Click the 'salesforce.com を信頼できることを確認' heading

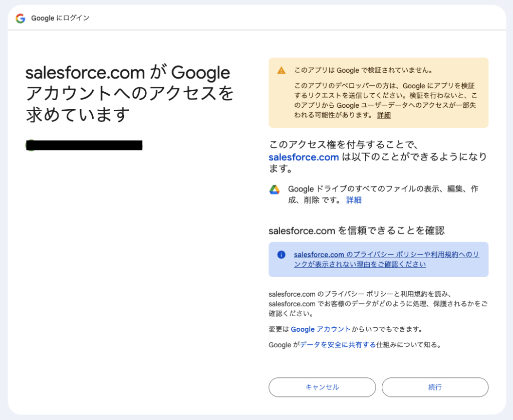click(x=356, y=231)
